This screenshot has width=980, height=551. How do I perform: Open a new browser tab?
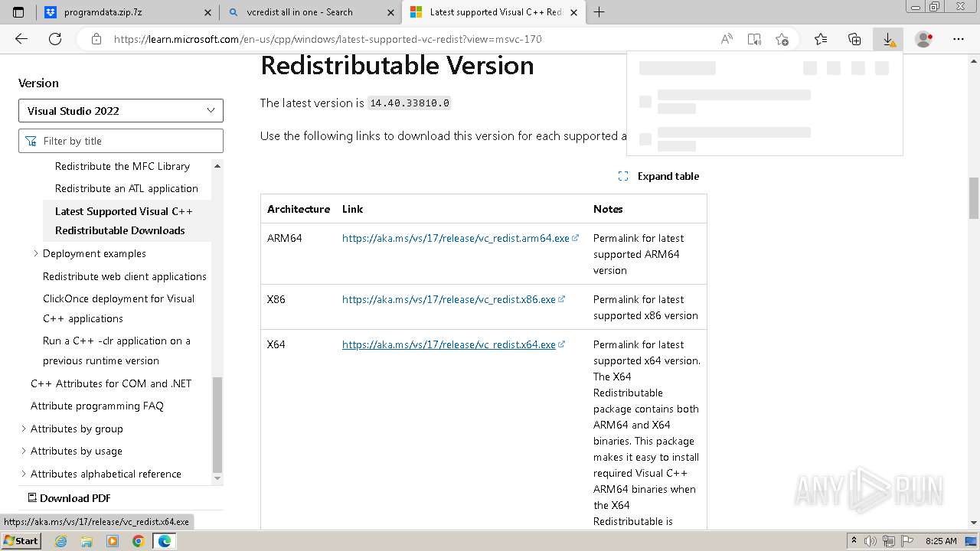click(599, 12)
